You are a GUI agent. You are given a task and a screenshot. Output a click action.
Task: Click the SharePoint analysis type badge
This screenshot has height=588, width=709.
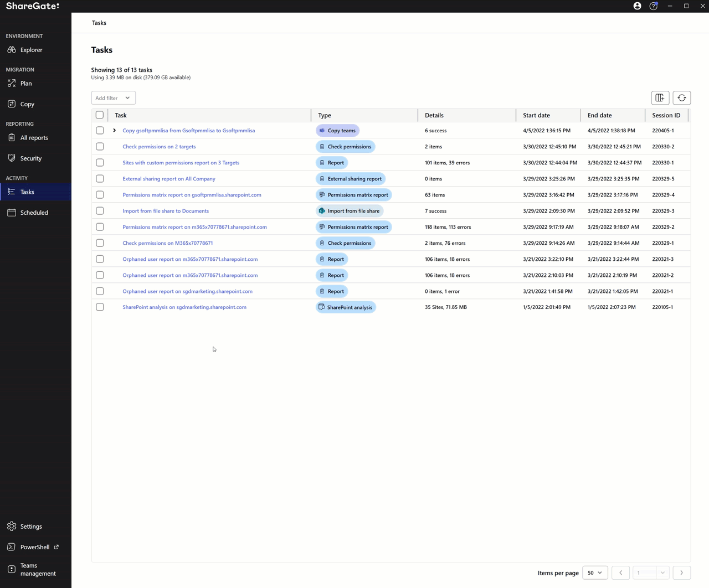(x=346, y=307)
